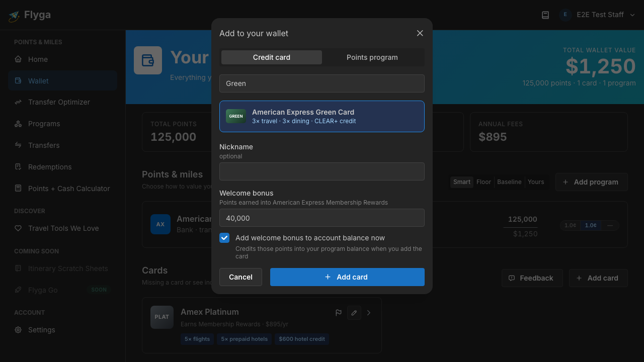Image resolution: width=644 pixels, height=362 pixels.
Task: Click Flyga Go in the sidebar
Action: [62, 290]
